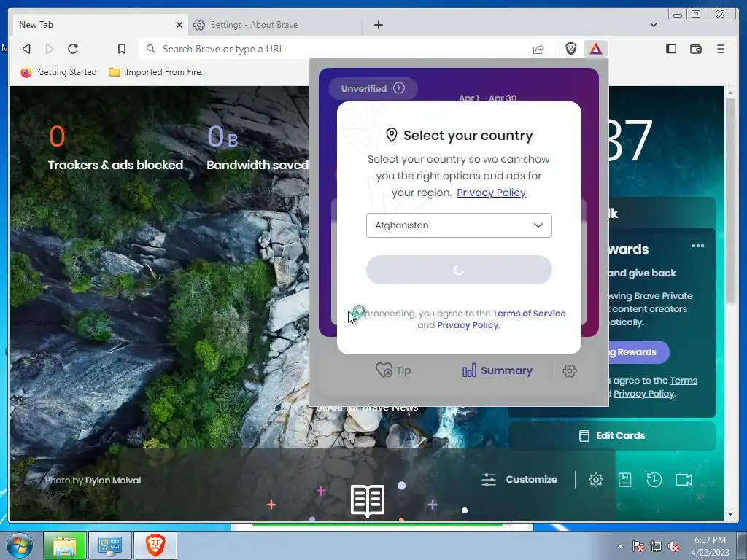
Task: Open Rewards panel settings gear
Action: pyautogui.click(x=569, y=370)
